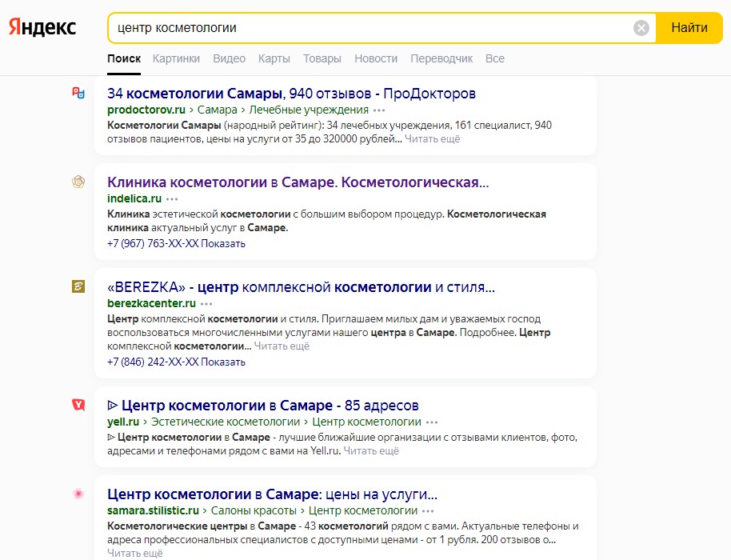Image resolution: width=731 pixels, height=560 pixels.
Task: Expand Читать ещё in the stilistic.ru snippet
Action: point(134,554)
